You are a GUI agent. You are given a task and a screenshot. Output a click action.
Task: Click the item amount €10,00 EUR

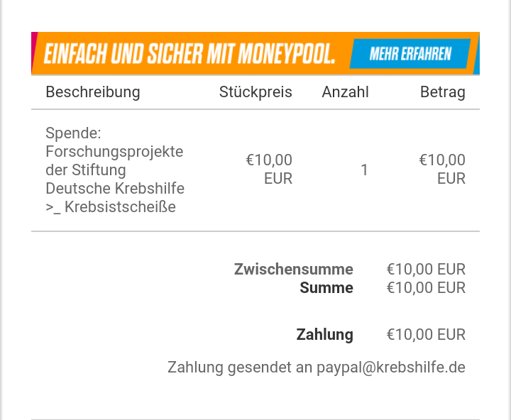442,169
